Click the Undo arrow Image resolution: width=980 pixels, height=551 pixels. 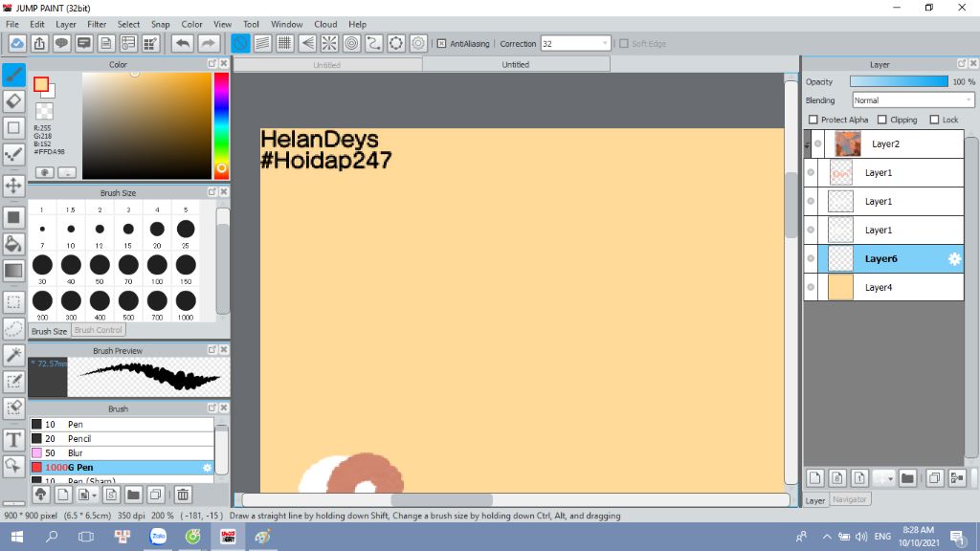[183, 43]
